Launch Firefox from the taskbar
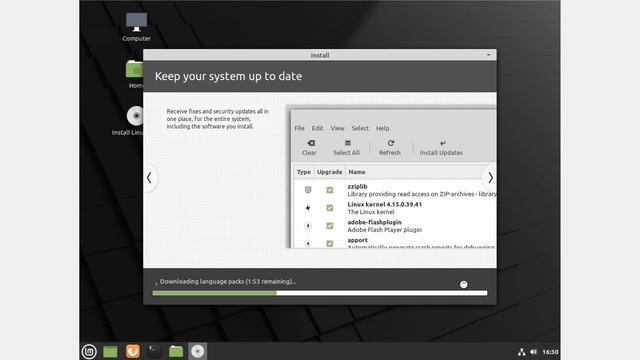Screen dimensions: 640x360 tap(132, 351)
